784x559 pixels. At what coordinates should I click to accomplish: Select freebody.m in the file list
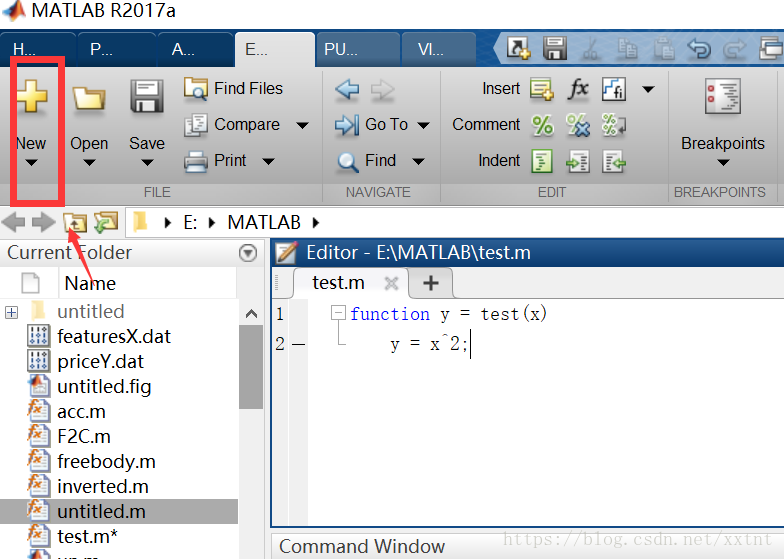pos(106,462)
